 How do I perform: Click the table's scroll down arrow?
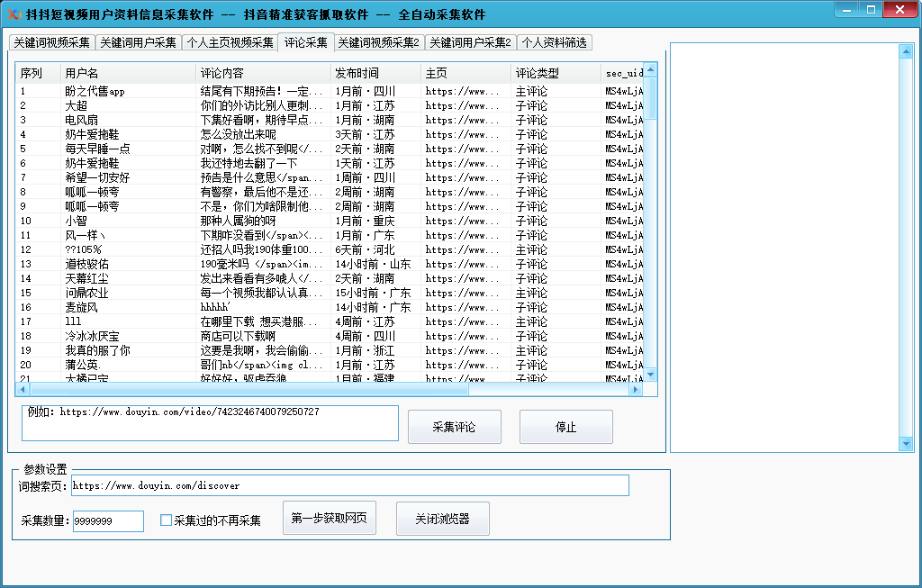pyautogui.click(x=650, y=375)
